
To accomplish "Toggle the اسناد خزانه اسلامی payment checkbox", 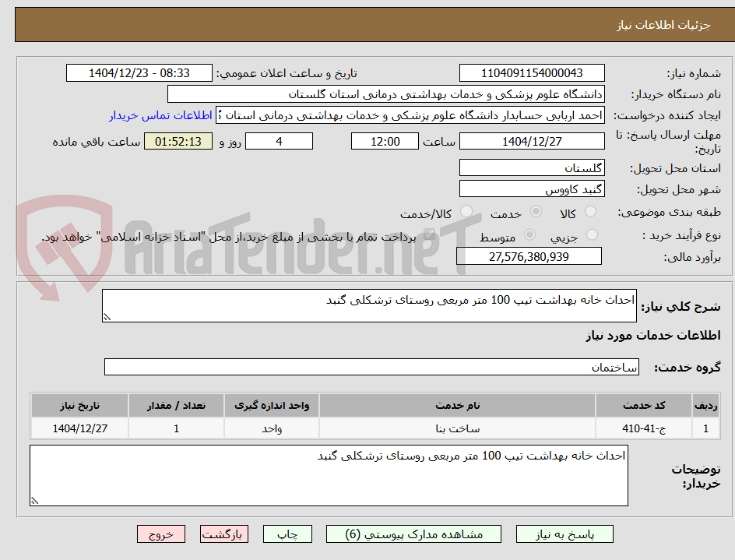I will 428,236.
